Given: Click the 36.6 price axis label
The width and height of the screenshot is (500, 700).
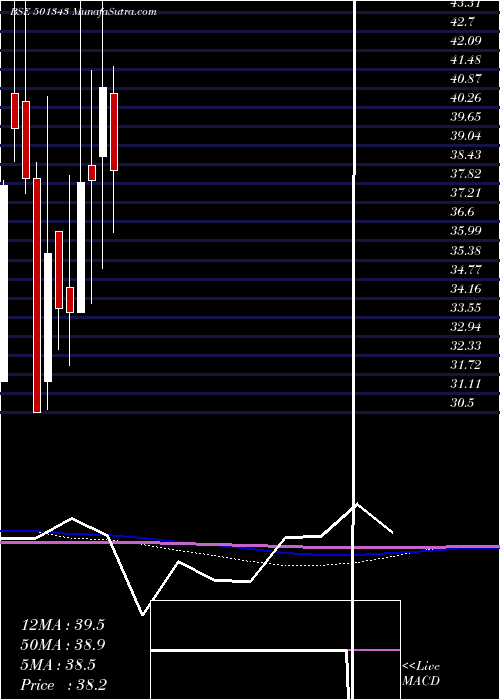Looking at the screenshot, I should (462, 212).
